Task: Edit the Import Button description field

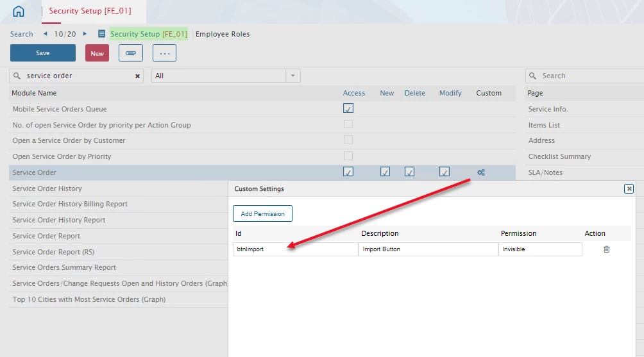Action: pos(428,249)
